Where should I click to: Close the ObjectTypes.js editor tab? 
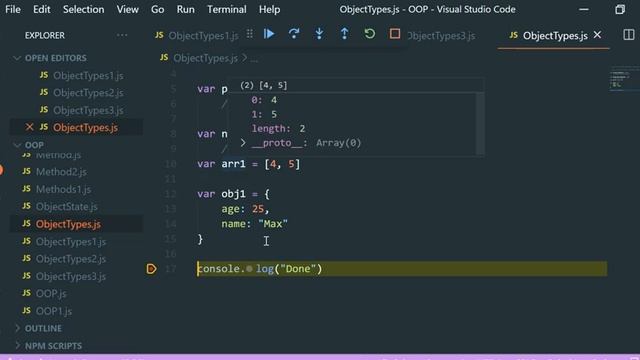pos(598,35)
